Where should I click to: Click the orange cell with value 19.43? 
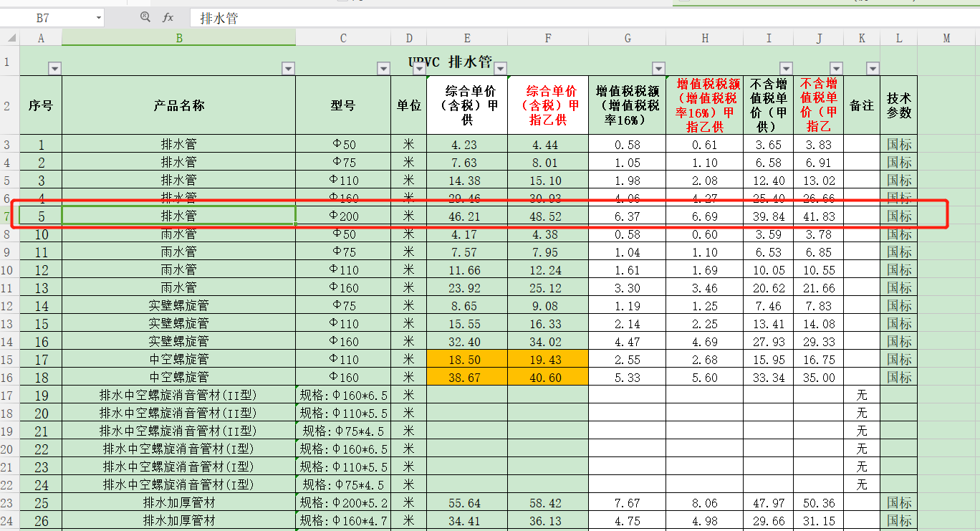tap(548, 359)
